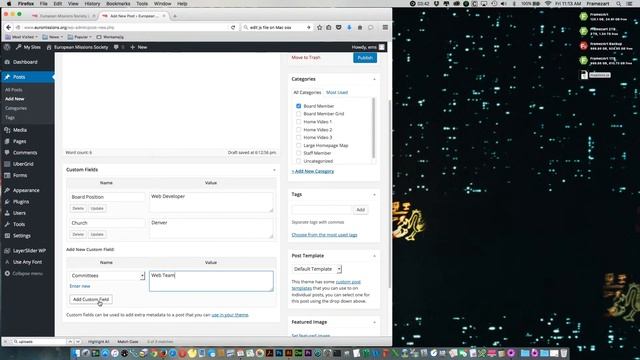
Task: Open a new browser tab with plus
Action: click(x=175, y=16)
